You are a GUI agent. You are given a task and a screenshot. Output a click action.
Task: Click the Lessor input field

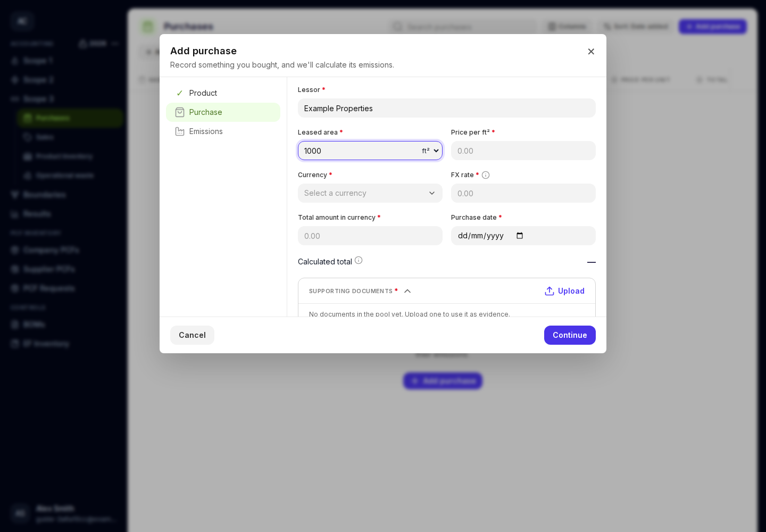447,108
